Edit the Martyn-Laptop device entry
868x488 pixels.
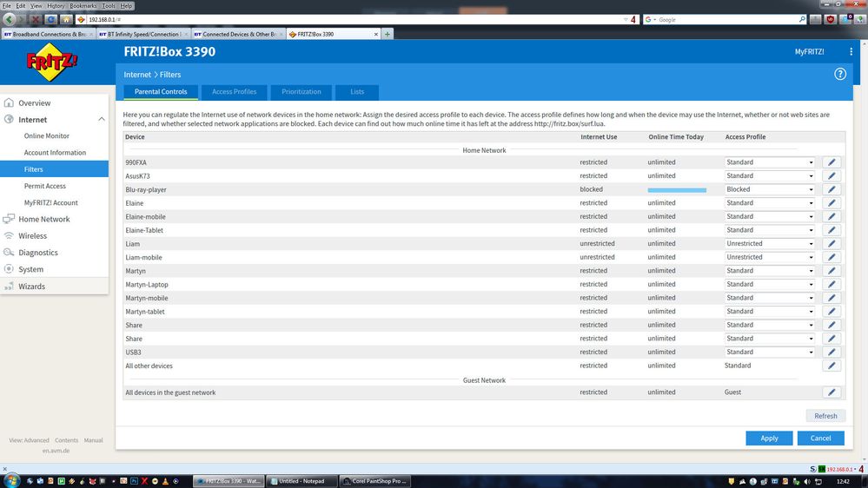(832, 285)
